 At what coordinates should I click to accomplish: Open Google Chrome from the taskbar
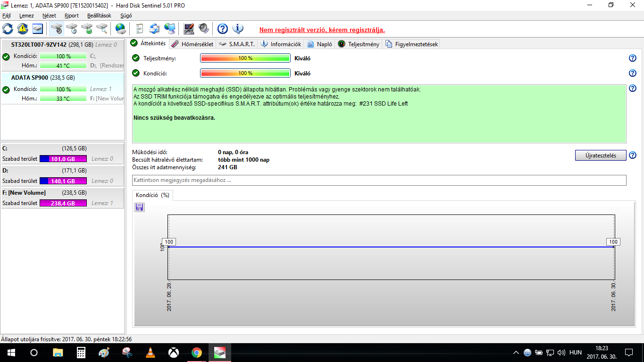click(197, 353)
